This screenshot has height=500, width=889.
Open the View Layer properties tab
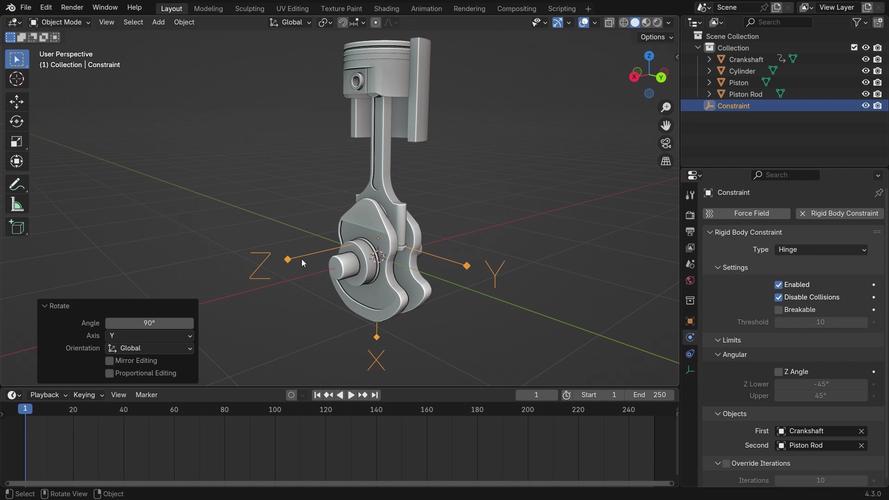pos(690,248)
